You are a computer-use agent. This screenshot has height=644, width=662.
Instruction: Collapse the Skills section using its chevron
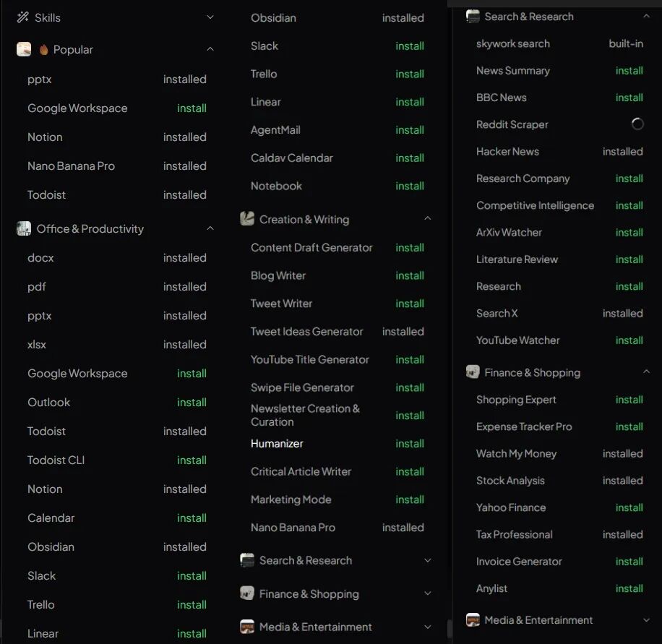tap(210, 17)
